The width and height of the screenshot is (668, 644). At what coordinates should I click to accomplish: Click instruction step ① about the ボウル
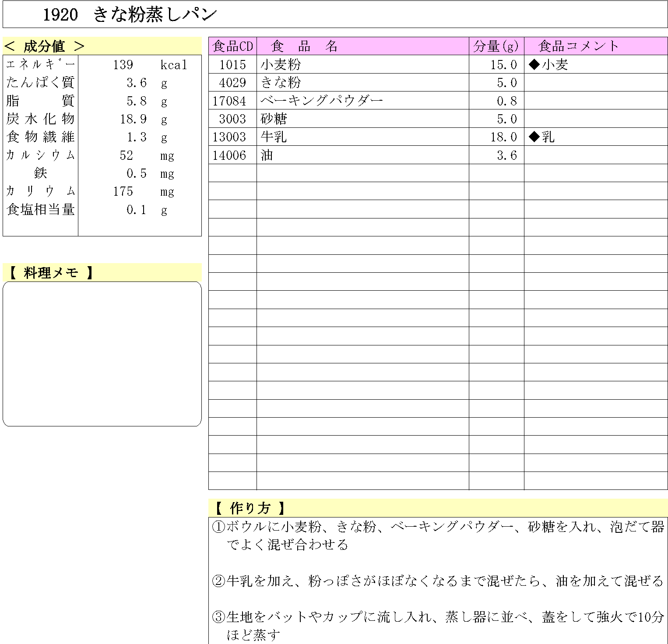click(x=438, y=535)
